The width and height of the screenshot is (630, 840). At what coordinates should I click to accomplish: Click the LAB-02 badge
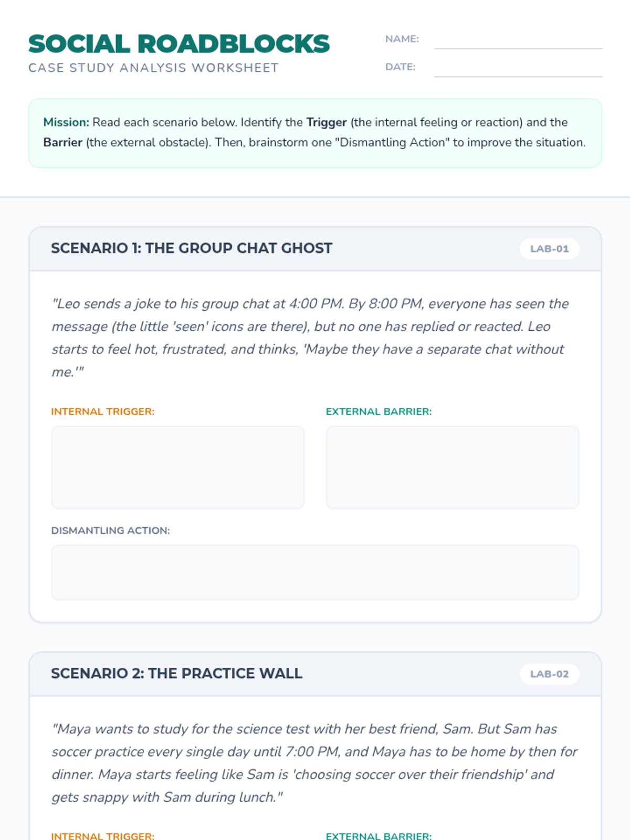pyautogui.click(x=549, y=674)
